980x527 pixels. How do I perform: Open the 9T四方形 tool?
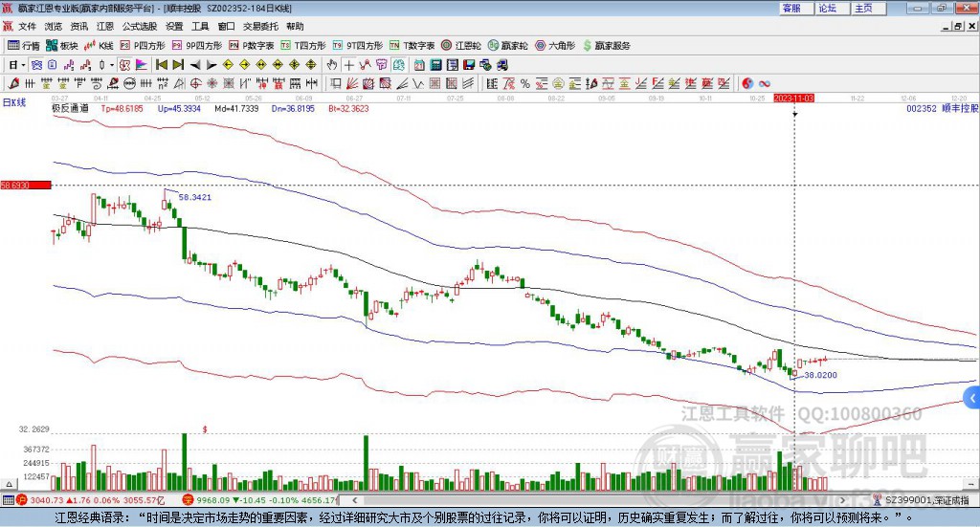point(358,46)
